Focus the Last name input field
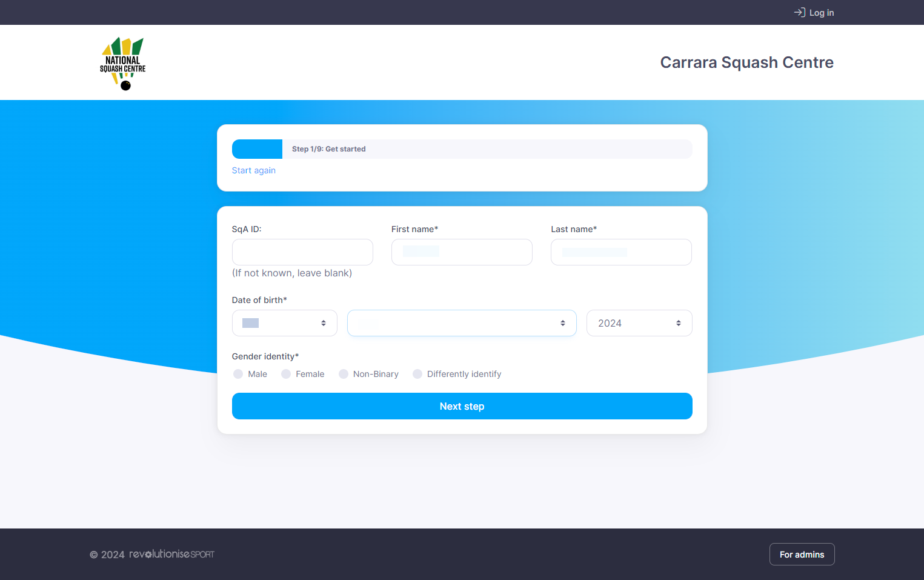 tap(621, 252)
